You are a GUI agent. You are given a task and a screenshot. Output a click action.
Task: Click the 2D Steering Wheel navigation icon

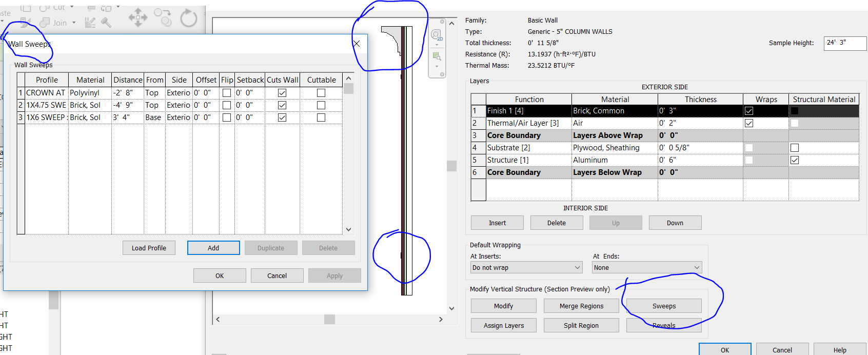(437, 35)
